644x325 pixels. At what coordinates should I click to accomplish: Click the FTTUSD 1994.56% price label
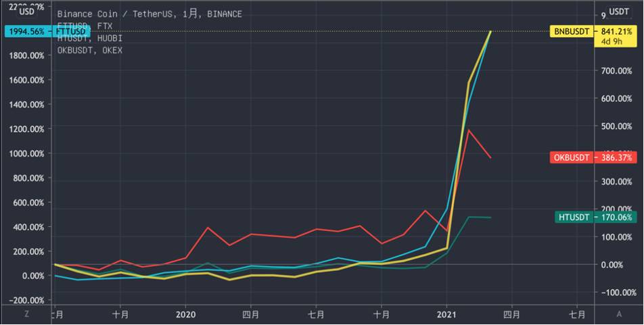pos(47,32)
